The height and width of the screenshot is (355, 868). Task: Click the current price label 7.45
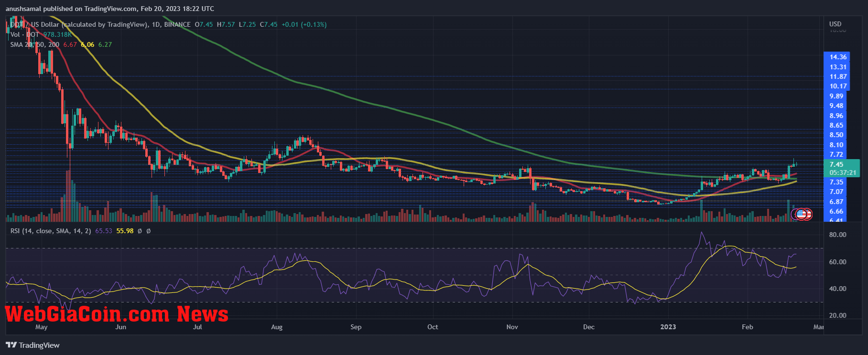[836, 164]
